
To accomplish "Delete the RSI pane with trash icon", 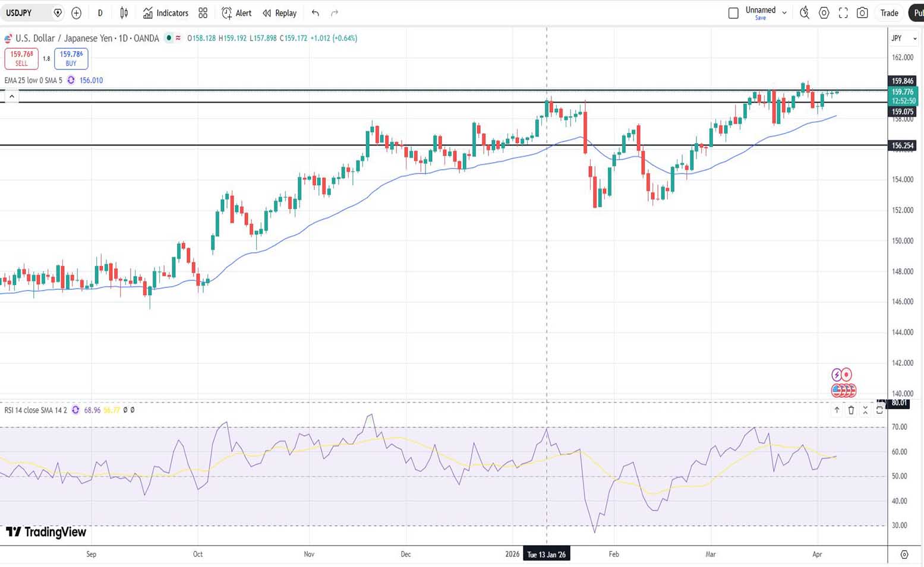I will point(851,410).
